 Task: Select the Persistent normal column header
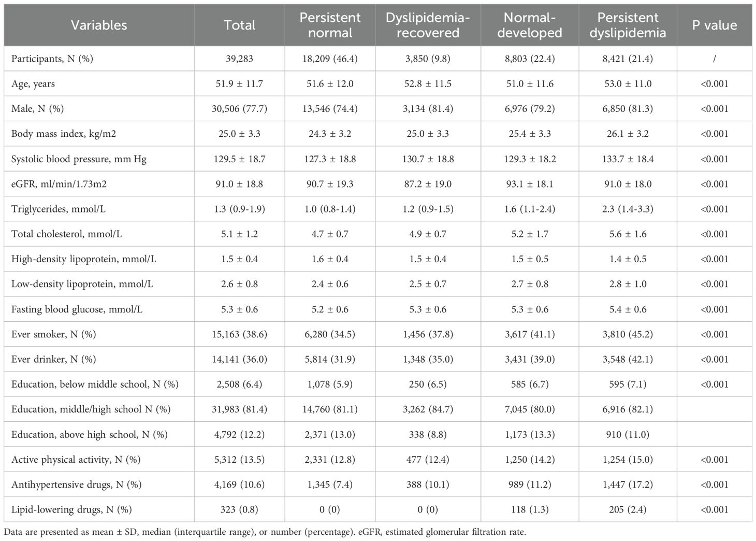[x=330, y=25]
